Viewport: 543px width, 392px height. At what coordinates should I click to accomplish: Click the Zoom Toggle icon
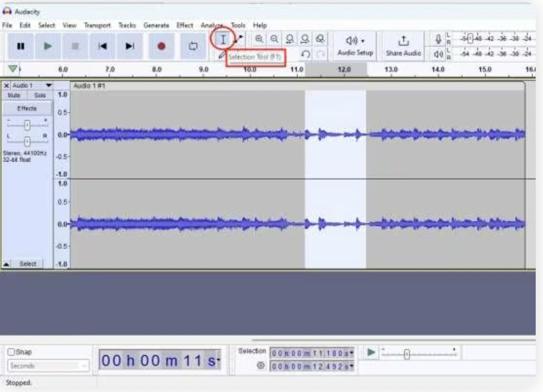(x=320, y=39)
